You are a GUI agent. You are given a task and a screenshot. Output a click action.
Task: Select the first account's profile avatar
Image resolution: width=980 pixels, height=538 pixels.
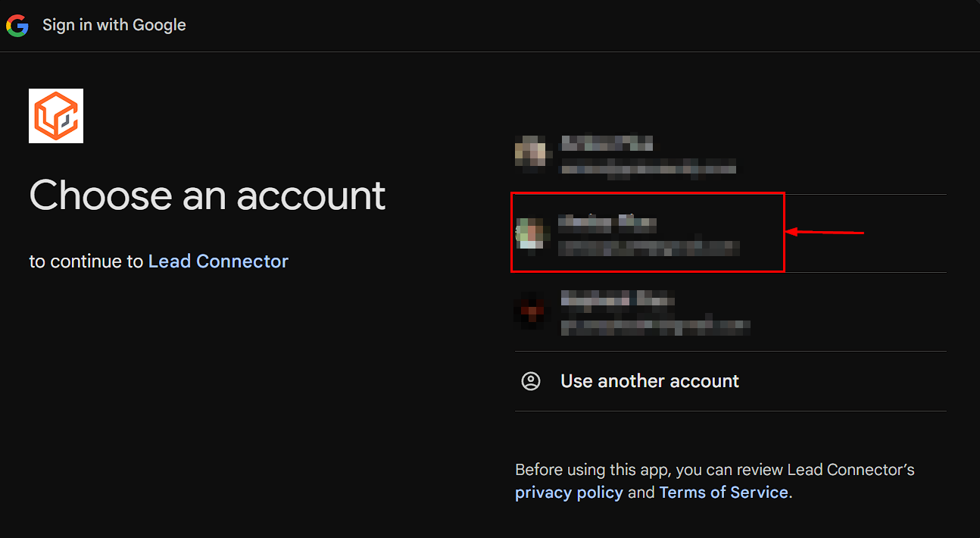532,152
